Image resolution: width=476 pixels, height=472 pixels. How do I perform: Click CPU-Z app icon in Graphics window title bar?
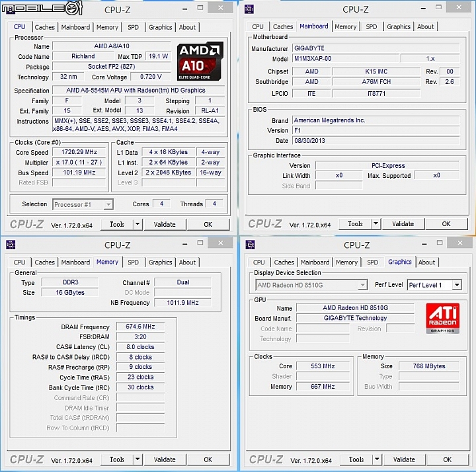pos(250,245)
